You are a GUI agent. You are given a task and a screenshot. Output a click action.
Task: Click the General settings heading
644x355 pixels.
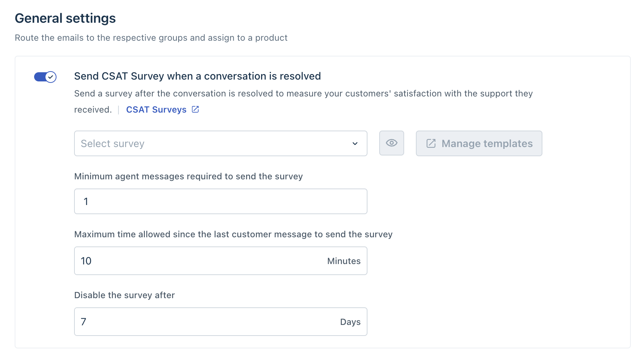[65, 18]
